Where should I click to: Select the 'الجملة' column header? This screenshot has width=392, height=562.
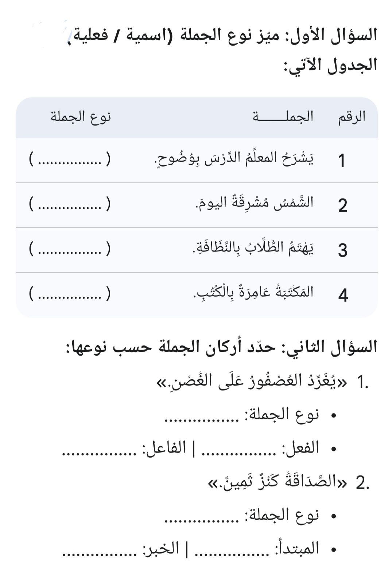coord(283,117)
